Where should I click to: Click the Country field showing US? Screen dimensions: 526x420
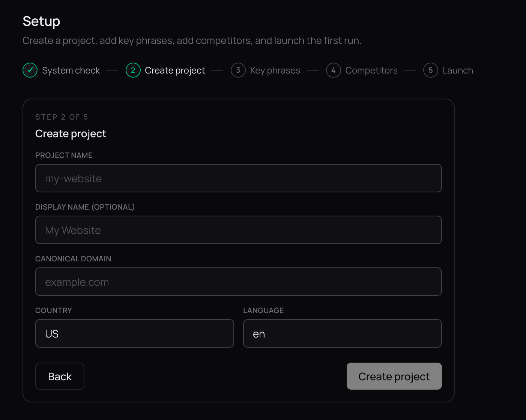point(134,333)
